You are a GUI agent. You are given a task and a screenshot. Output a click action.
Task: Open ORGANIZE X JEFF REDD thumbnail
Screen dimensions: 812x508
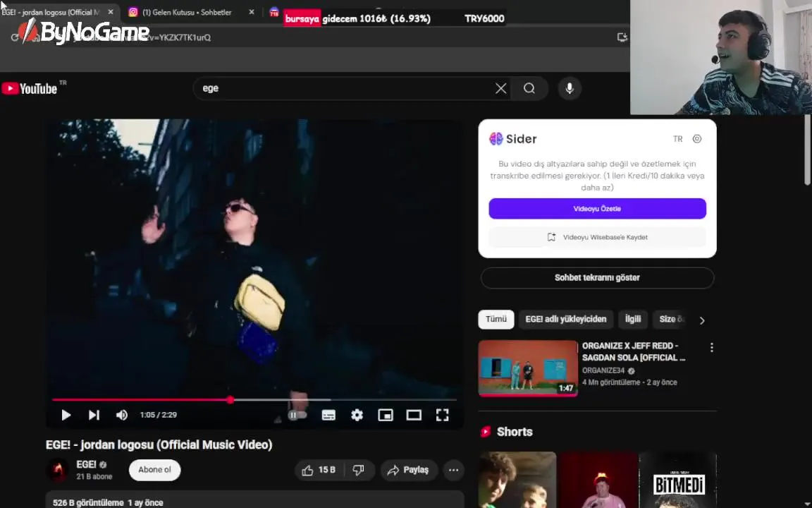click(x=528, y=368)
